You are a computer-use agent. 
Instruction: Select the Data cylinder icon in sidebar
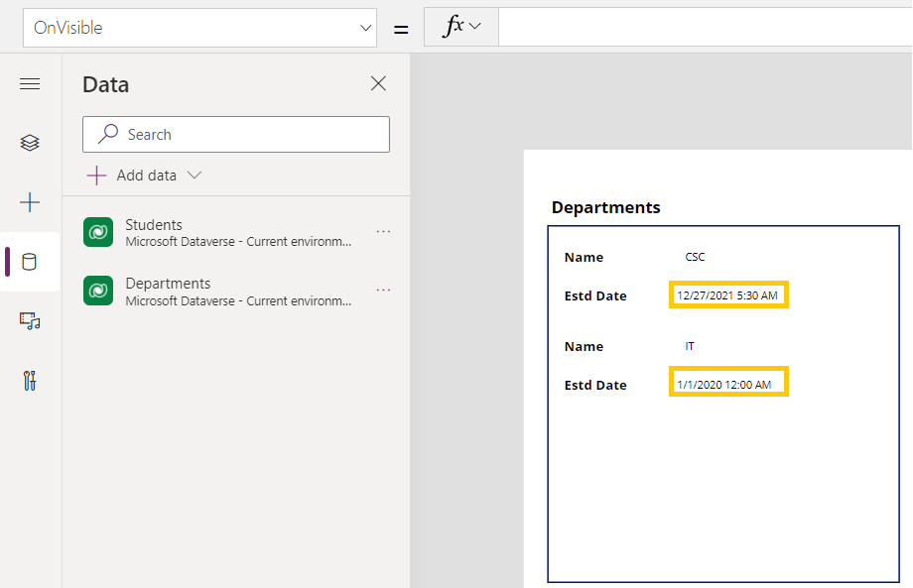(30, 262)
